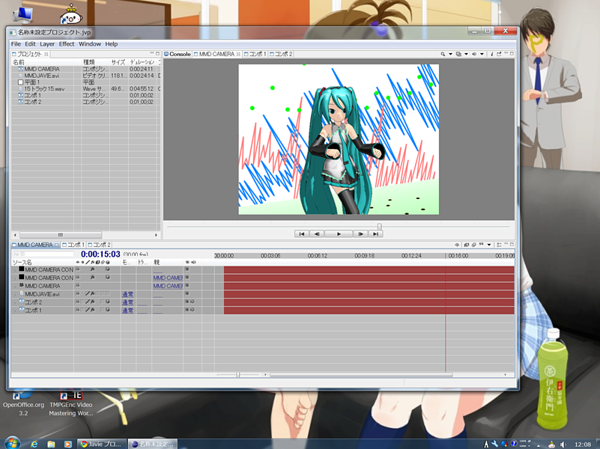Click the pin-to-editor icon in viewer toolbar

[499, 54]
